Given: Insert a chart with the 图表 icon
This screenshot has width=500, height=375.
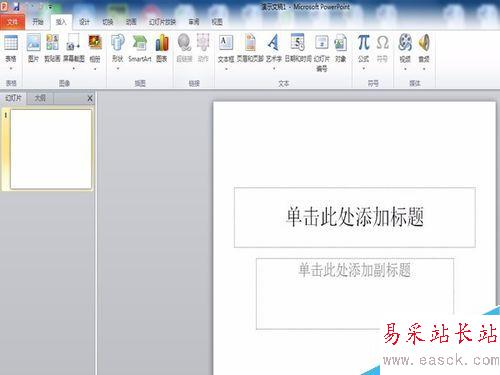Looking at the screenshot, I should (162, 43).
